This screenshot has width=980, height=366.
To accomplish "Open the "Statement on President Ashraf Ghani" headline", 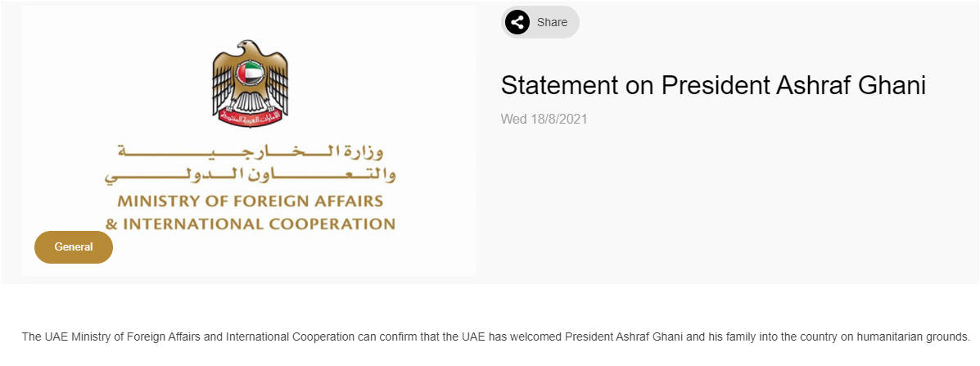I will point(712,85).
